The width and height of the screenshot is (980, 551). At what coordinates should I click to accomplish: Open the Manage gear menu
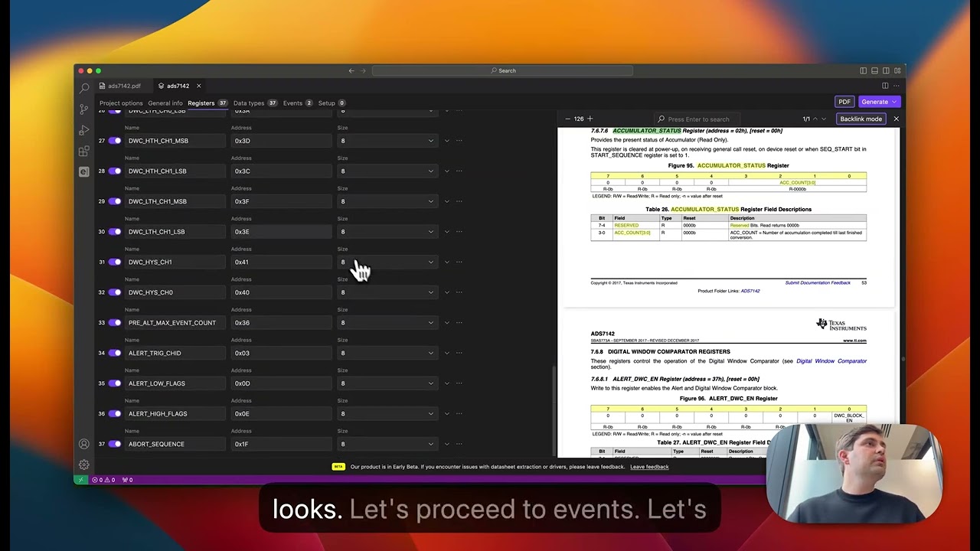point(84,465)
